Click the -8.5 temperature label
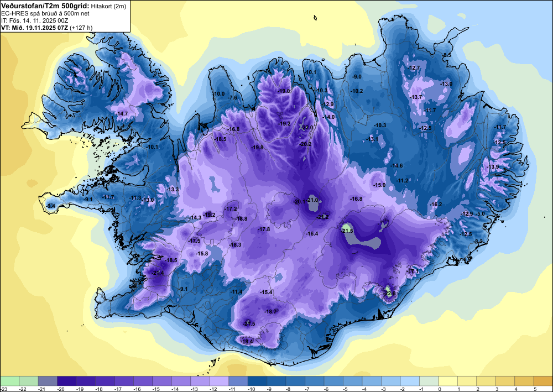The height and width of the screenshot is (392, 553). 447,55
